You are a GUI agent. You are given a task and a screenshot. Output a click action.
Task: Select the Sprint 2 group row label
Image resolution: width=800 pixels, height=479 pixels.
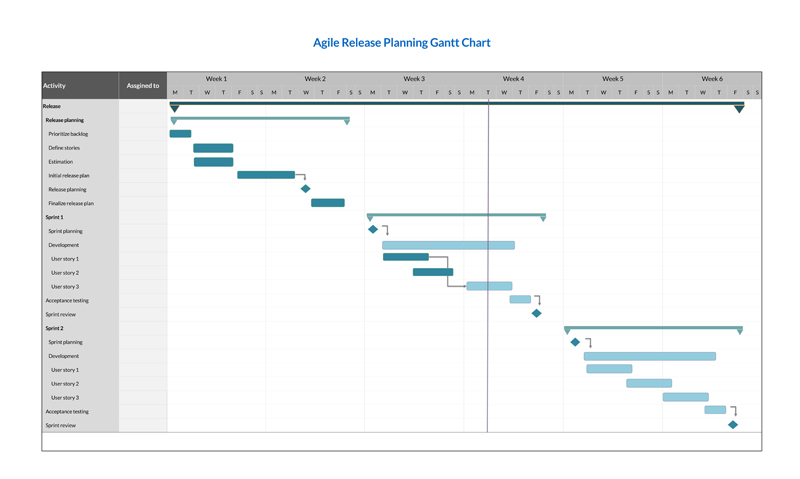coord(54,328)
